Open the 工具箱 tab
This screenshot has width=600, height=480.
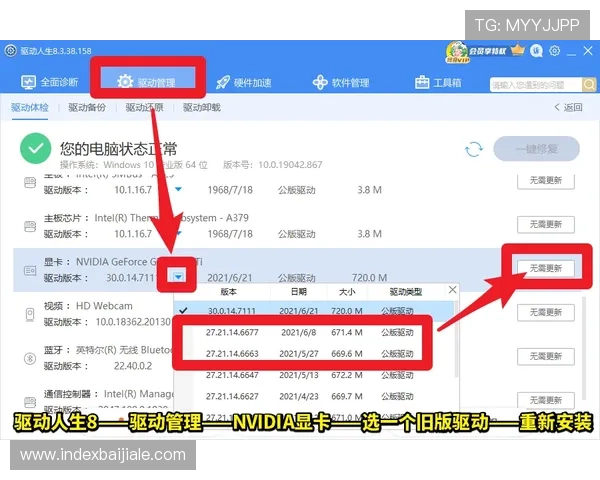(x=438, y=82)
